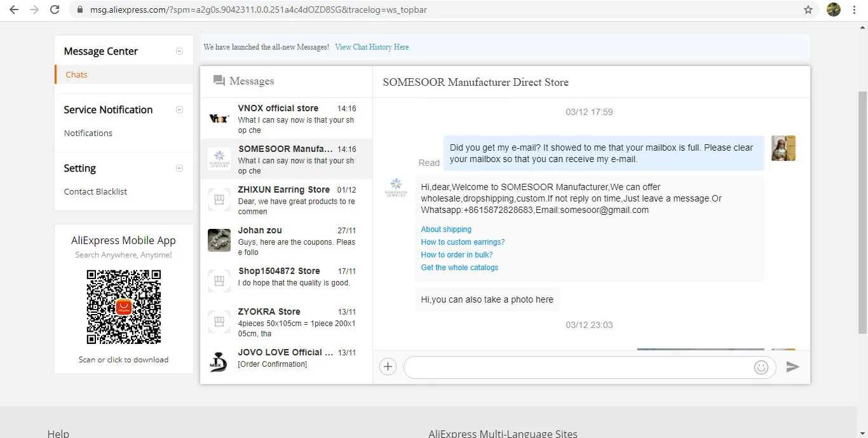
Task: Click the About shipping link
Action: coord(446,229)
